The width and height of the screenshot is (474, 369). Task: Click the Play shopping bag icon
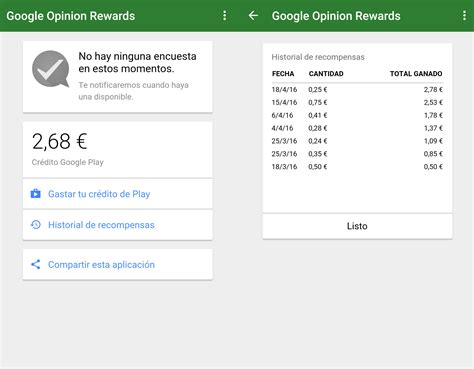36,194
